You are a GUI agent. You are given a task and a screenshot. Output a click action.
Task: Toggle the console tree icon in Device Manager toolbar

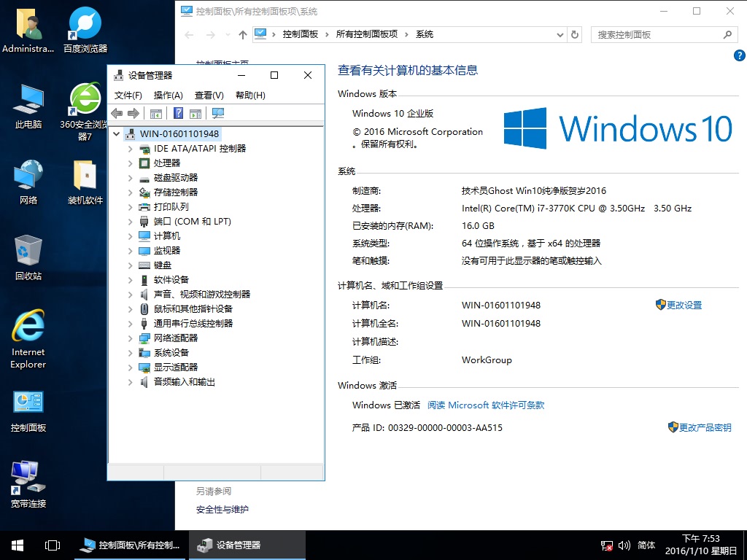click(156, 113)
